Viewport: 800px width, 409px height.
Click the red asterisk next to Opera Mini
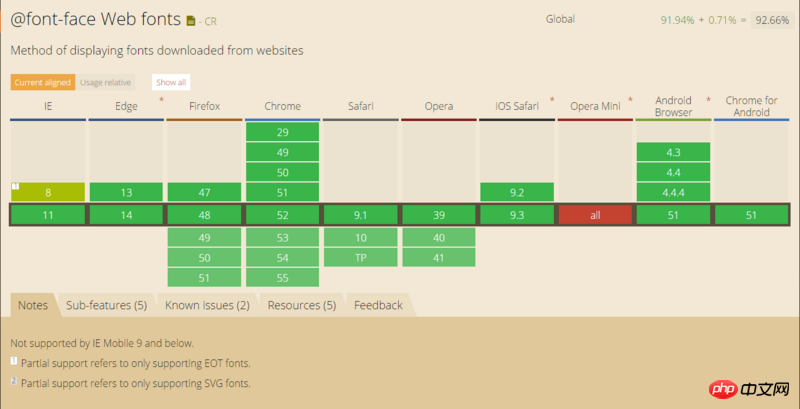pos(630,99)
